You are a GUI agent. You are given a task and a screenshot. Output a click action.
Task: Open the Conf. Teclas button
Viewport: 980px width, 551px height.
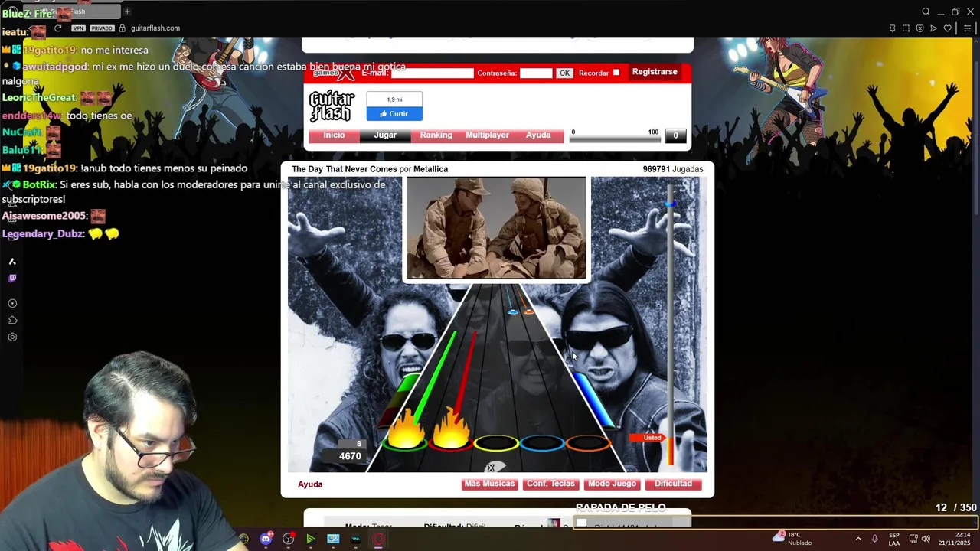(550, 484)
